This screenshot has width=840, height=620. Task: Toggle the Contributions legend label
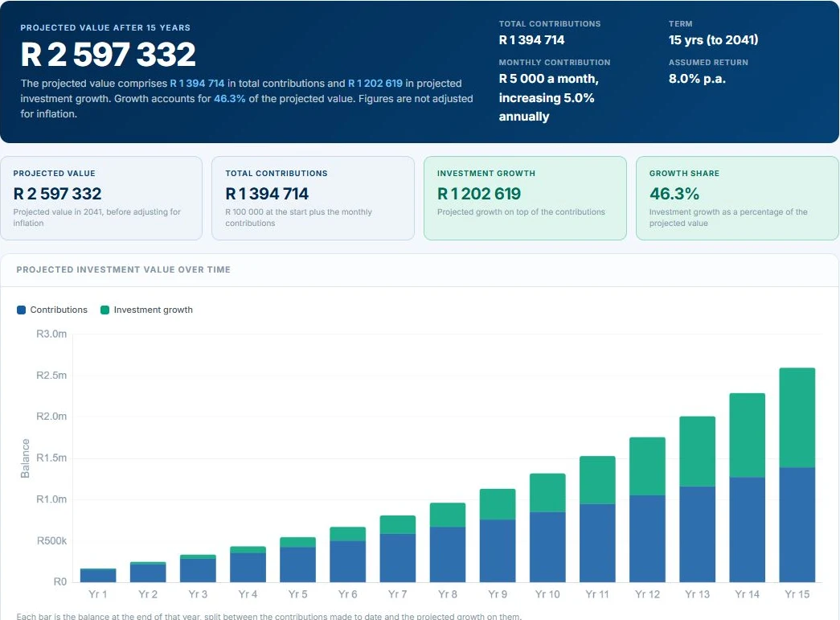pos(59,310)
